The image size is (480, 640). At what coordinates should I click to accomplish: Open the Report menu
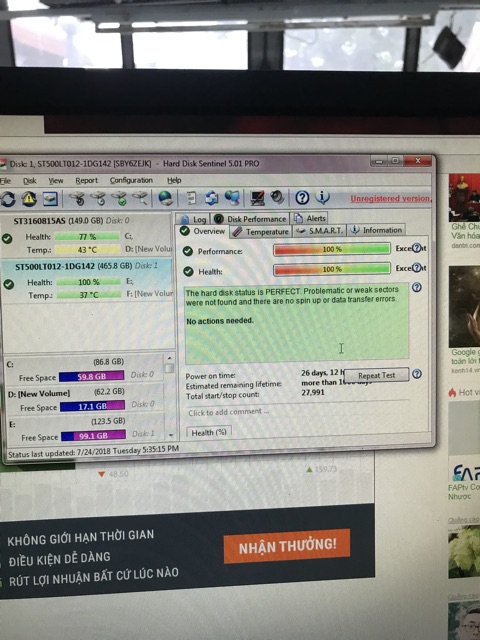click(x=87, y=180)
